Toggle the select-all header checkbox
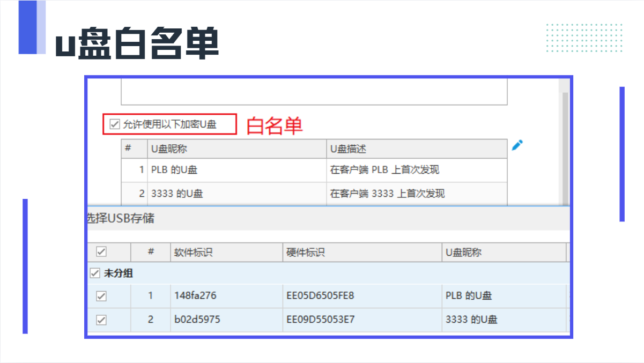 click(101, 252)
